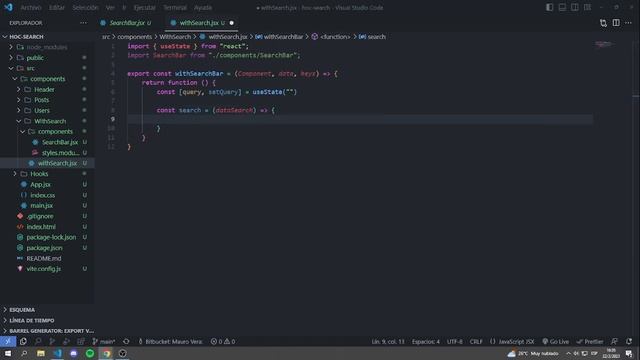Screen dimensions: 640x360
Task: Split the editor to the right
Action: 616,23
